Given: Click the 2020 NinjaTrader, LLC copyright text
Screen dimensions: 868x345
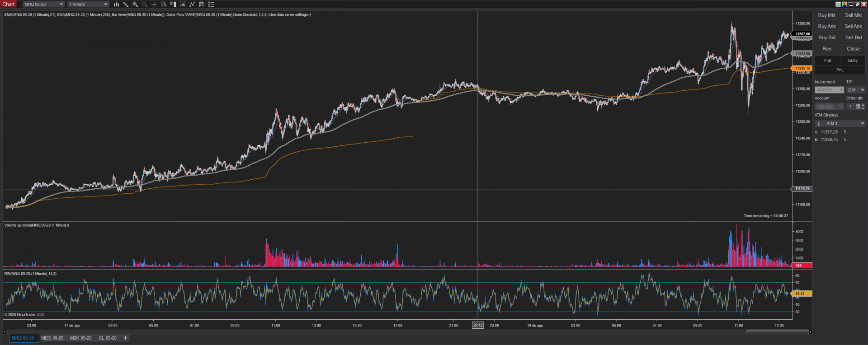Looking at the screenshot, I should [24, 315].
